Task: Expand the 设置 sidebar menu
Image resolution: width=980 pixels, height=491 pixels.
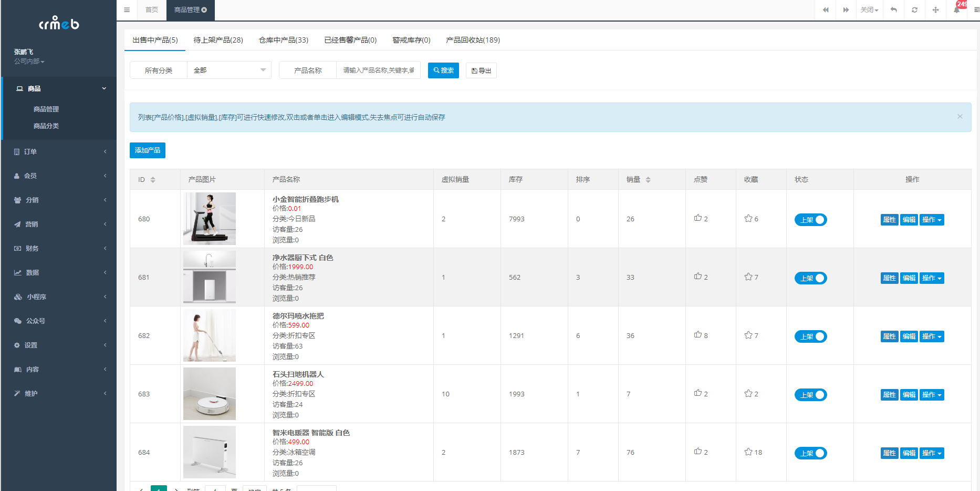Action: click(x=59, y=345)
